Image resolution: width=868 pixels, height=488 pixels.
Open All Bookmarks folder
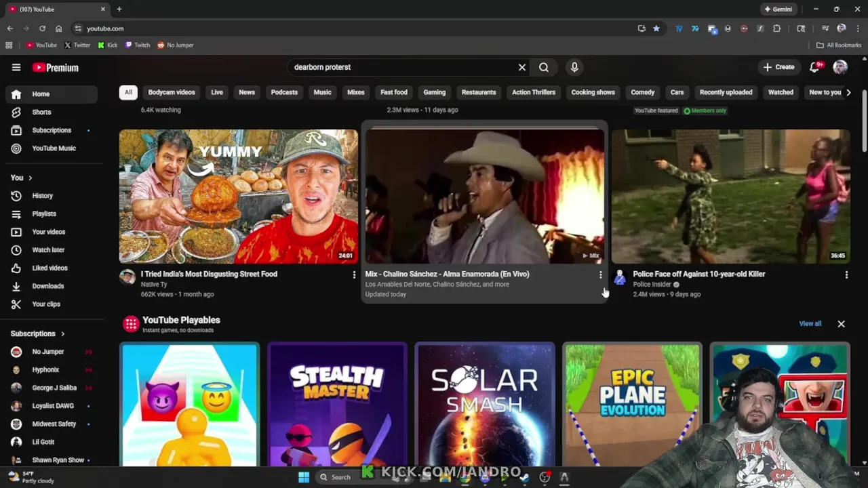[x=839, y=45]
